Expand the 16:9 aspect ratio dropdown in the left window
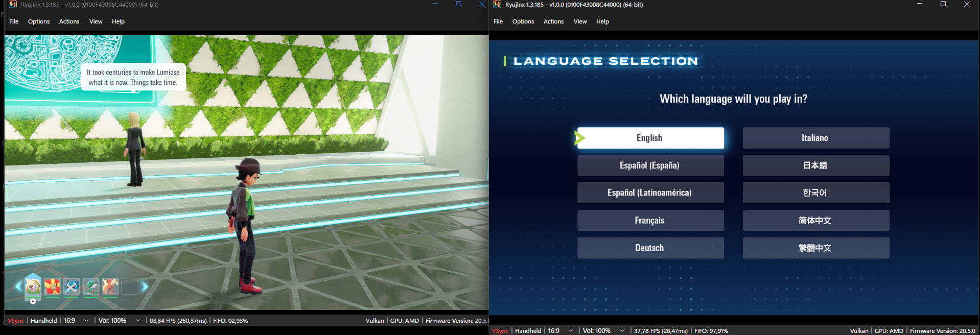The image size is (980, 335). pos(76,321)
